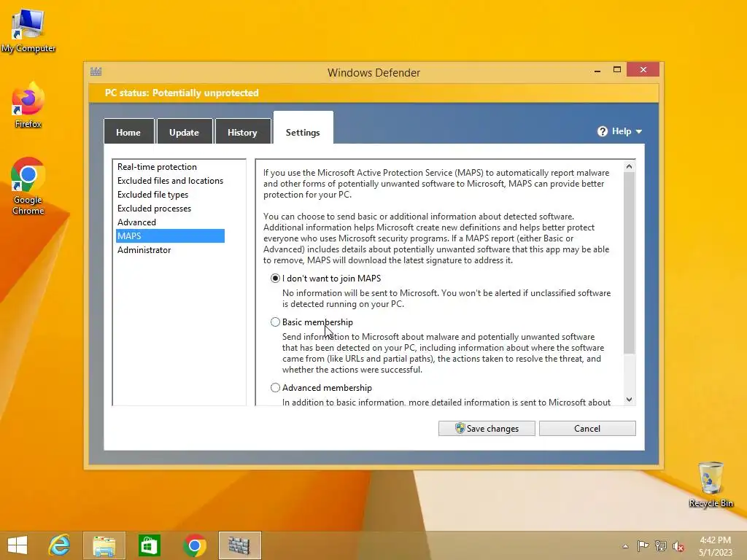The height and width of the screenshot is (560, 747).
Task: Open Chrome from the taskbar
Action: pyautogui.click(x=194, y=545)
